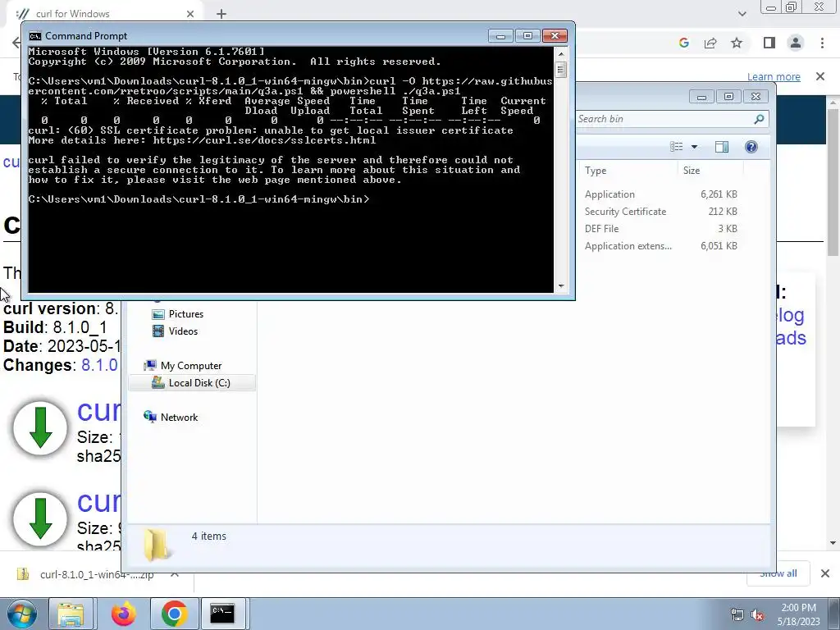840x630 pixels.
Task: Open the '8.1.0' changes link
Action: click(99, 365)
